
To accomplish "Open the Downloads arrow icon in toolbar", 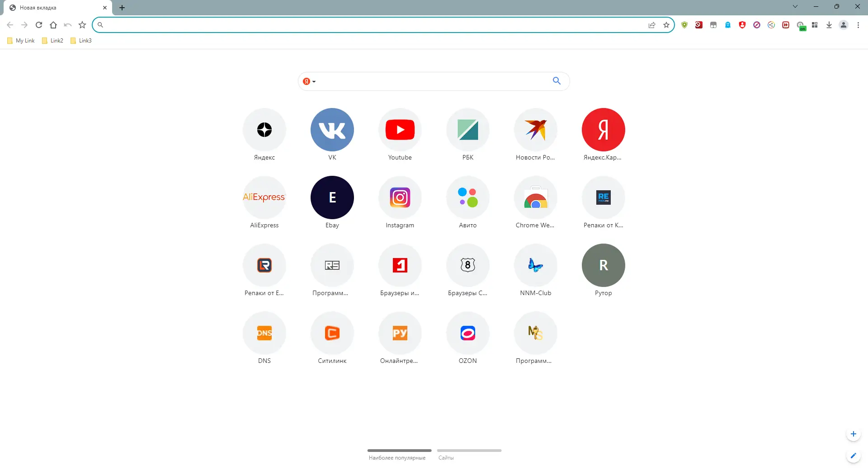I will [829, 25].
